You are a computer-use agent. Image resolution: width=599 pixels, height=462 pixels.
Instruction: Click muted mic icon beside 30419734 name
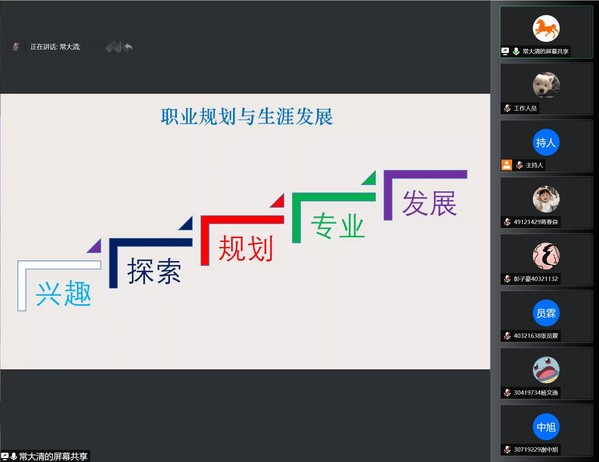[507, 393]
